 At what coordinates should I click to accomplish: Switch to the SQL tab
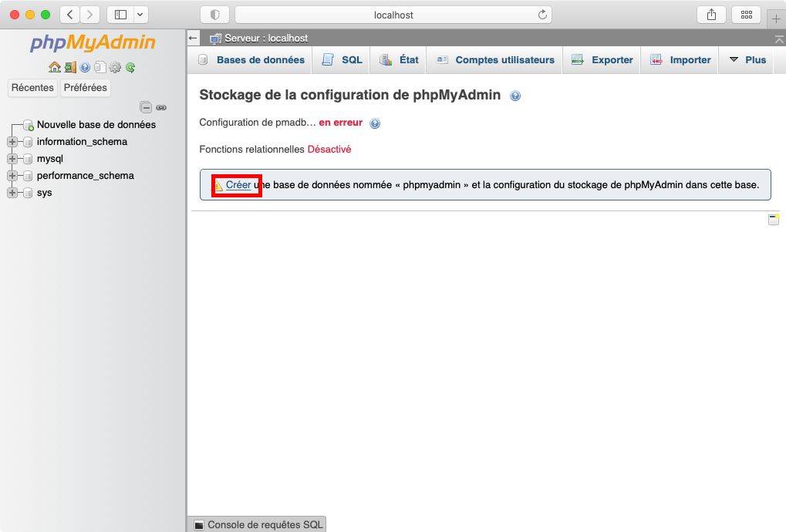(x=342, y=60)
